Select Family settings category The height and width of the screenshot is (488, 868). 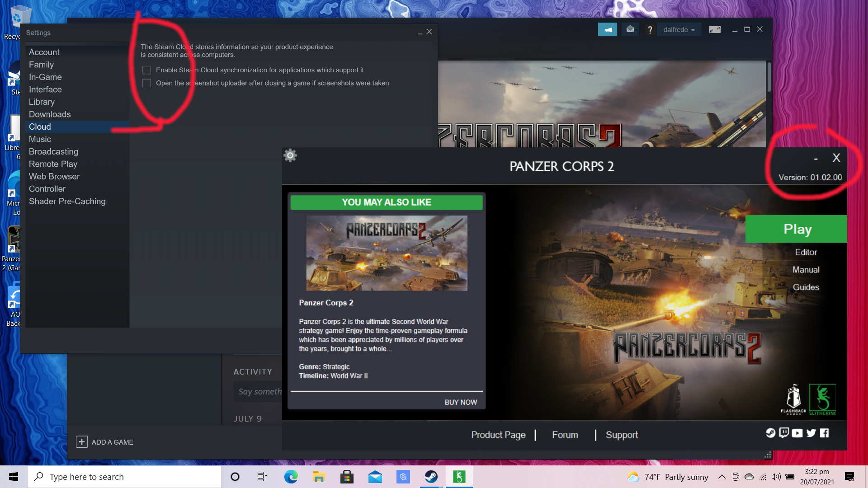tap(41, 65)
